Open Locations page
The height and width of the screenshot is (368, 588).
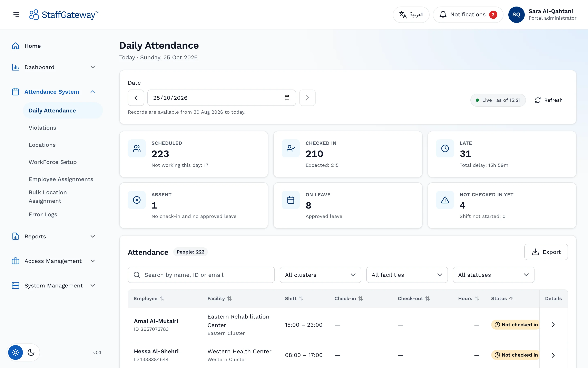pyautogui.click(x=42, y=145)
